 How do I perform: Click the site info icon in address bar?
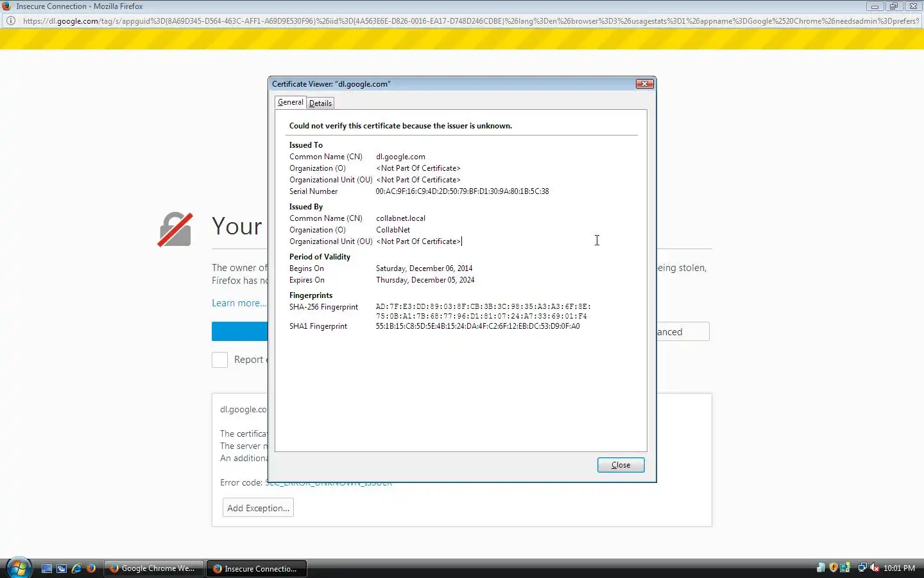click(11, 21)
